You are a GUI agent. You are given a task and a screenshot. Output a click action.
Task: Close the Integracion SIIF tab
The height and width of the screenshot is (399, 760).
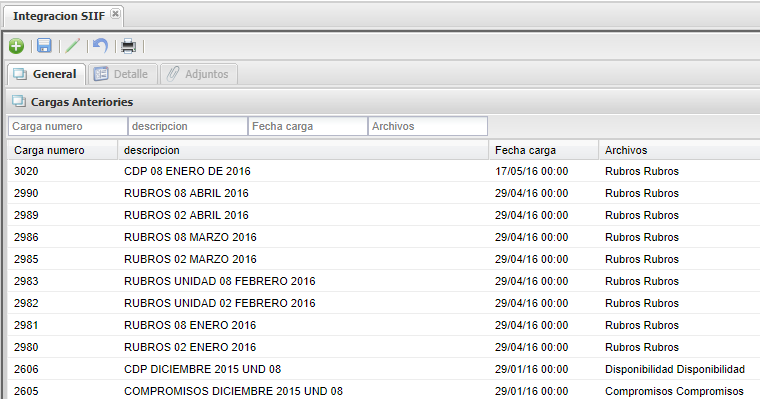115,14
